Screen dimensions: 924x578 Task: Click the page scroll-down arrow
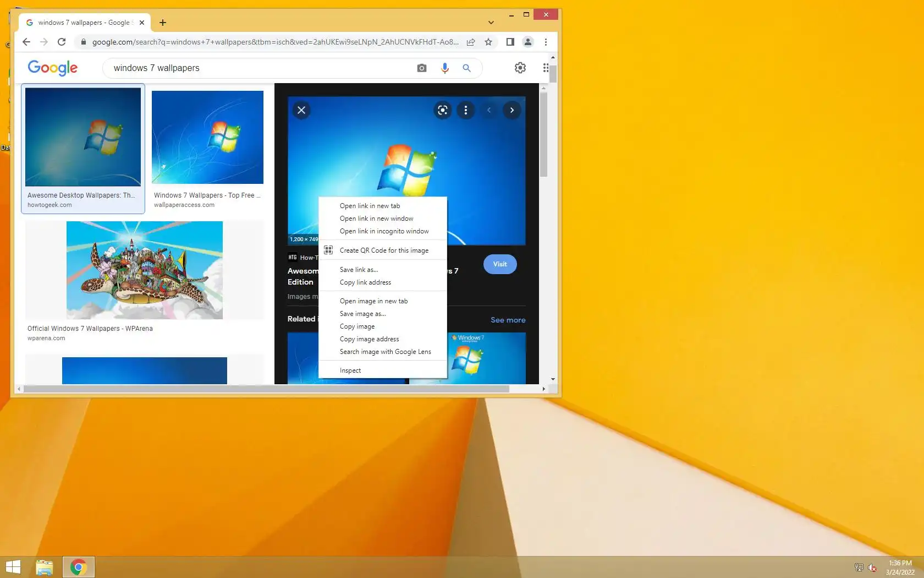point(553,379)
